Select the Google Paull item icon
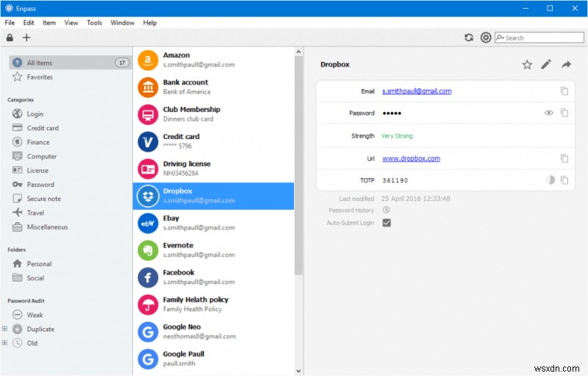Image resolution: width=588 pixels, height=376 pixels. tap(148, 359)
